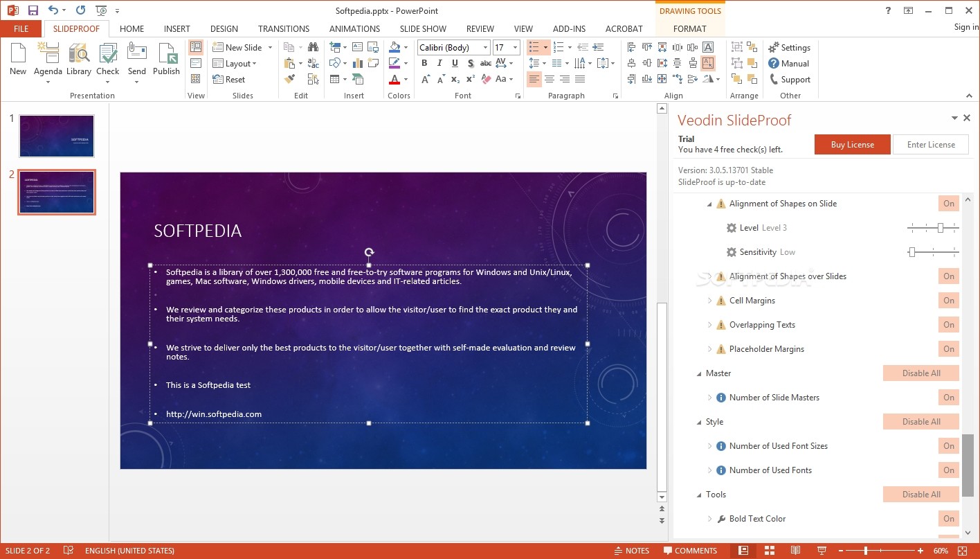Viewport: 980px width, 559px height.
Task: Click the Enter License button
Action: point(931,145)
